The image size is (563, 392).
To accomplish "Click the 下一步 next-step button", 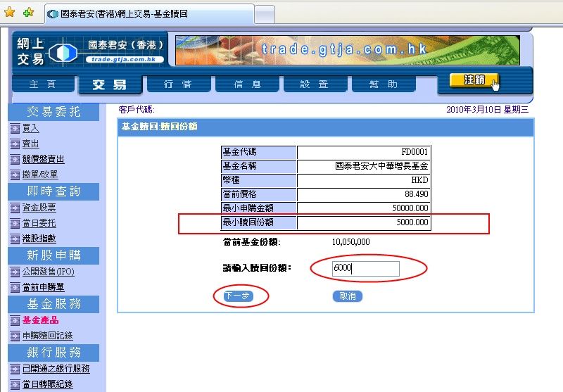I will [x=239, y=296].
